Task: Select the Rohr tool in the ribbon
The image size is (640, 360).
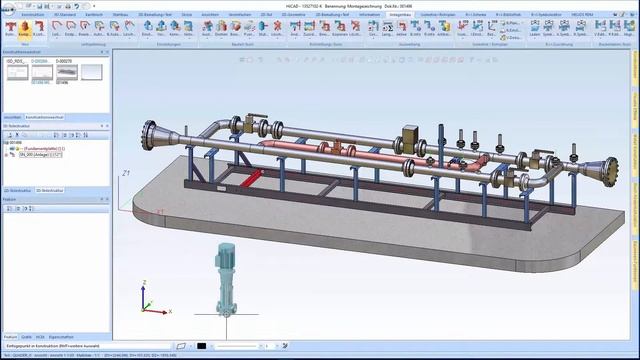Action: (x=10, y=29)
